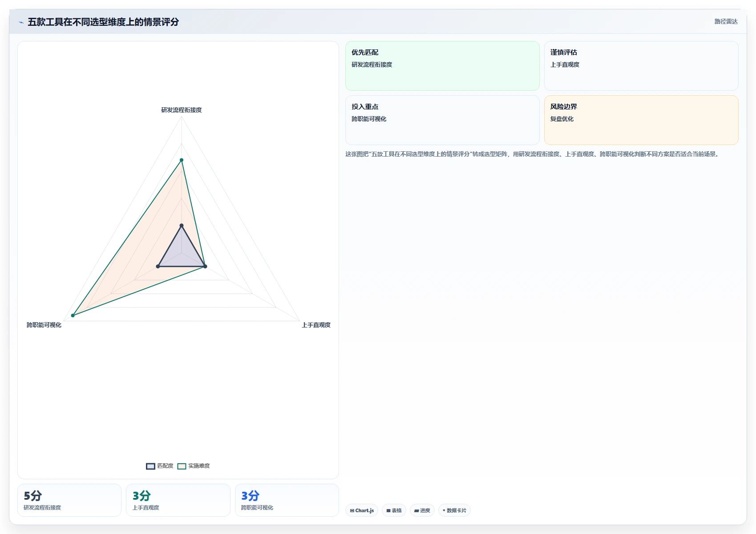The height and width of the screenshot is (534, 756).
Task: Click 上手直观度 text in 谨慎评估 card
Action: [565, 65]
